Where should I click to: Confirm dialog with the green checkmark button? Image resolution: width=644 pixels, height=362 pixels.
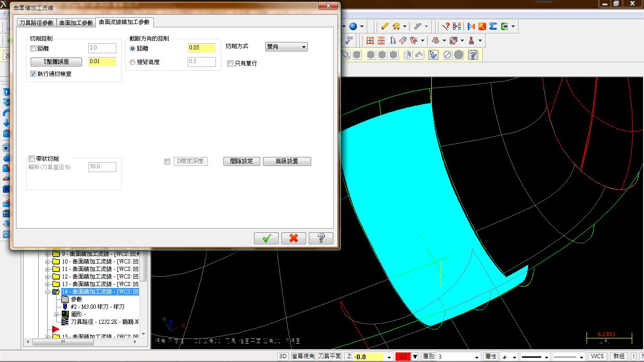(x=266, y=238)
